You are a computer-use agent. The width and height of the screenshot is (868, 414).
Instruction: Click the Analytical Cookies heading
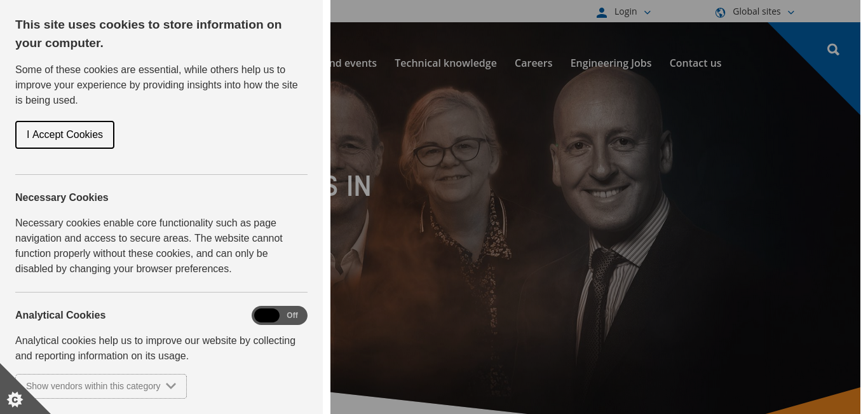[x=60, y=315]
